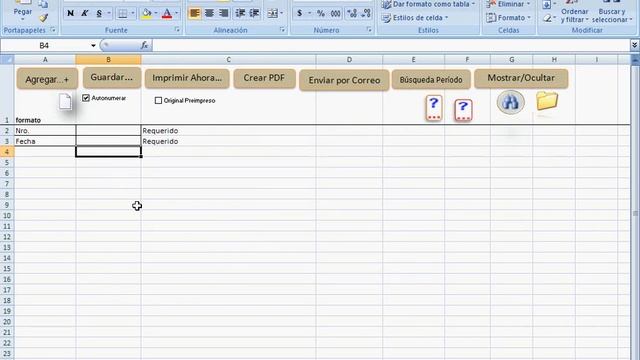Screen dimensions: 640x360
Task: Apply underline (S) formatting
Action: [x=99, y=13]
